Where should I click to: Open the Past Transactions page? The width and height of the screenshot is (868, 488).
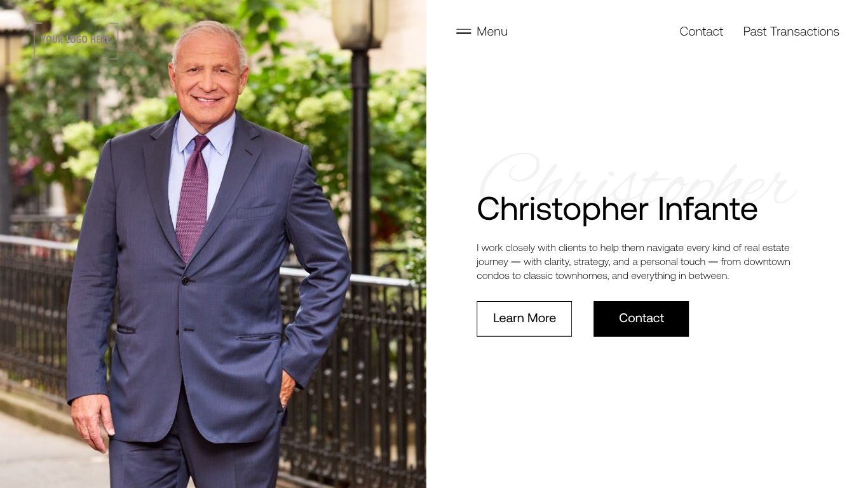click(x=791, y=32)
